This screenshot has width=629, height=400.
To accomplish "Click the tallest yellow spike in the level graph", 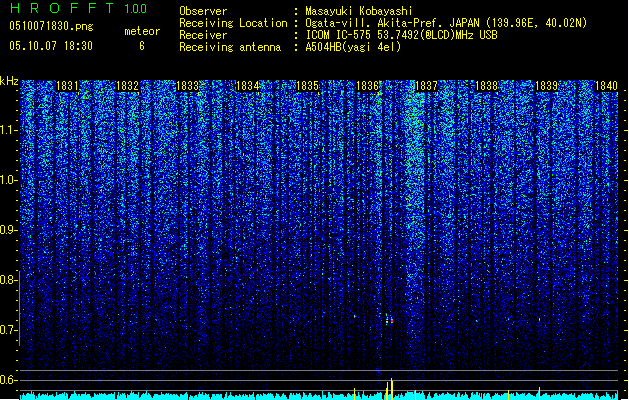I will tap(392, 389).
